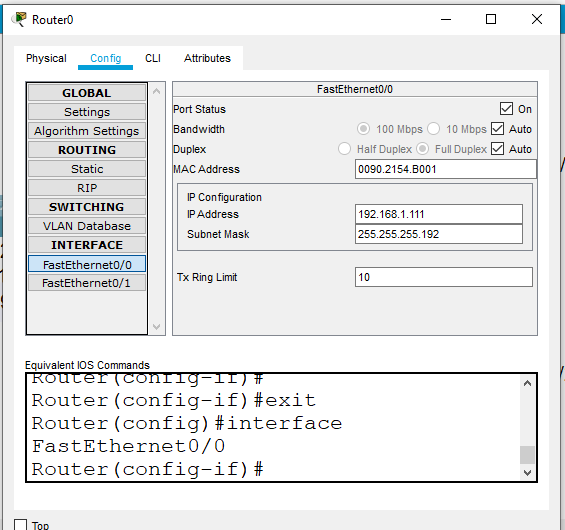Click IOS commands scroll down arrow
The height and width of the screenshot is (530, 565).
528,472
